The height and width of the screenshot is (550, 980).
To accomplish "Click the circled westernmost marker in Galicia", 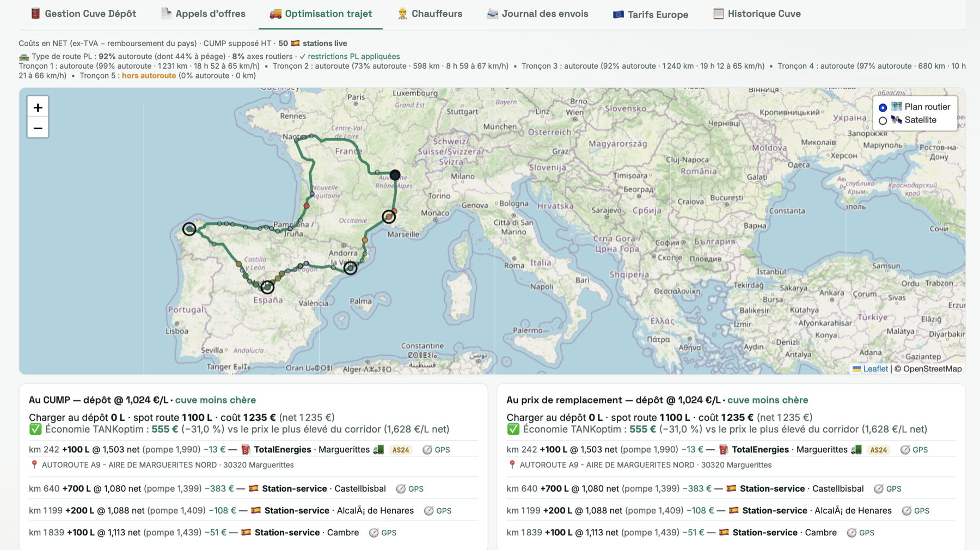I will [x=189, y=229].
